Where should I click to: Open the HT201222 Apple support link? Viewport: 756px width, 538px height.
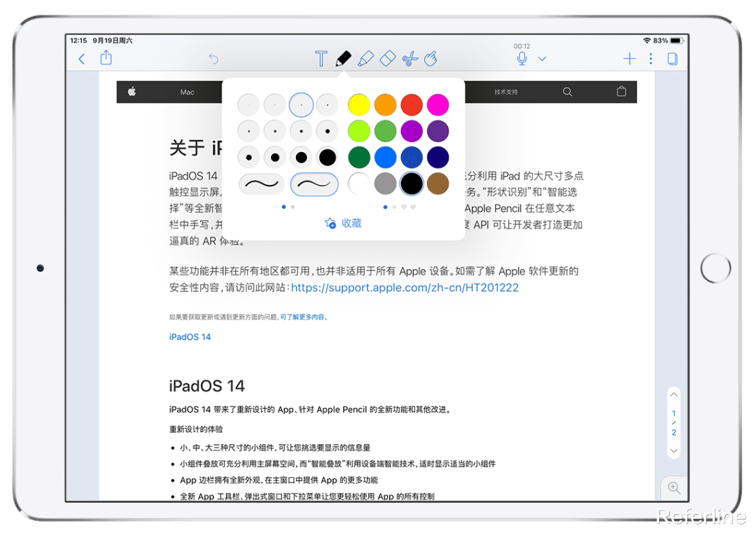click(405, 287)
